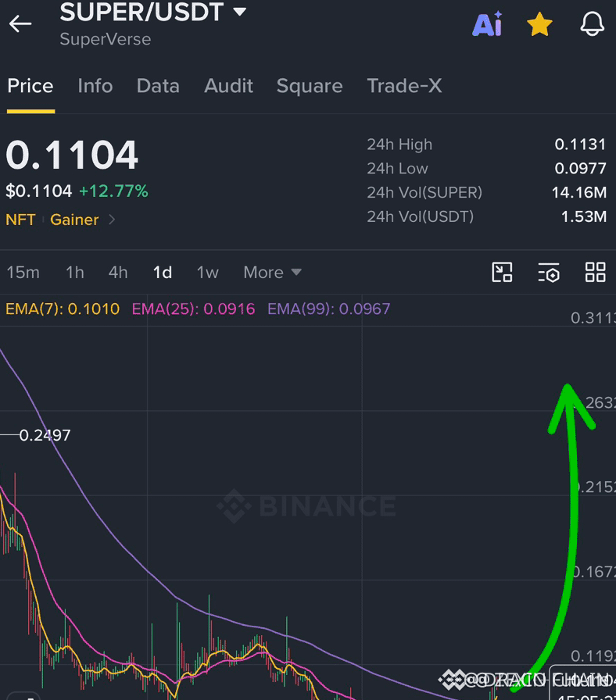The width and height of the screenshot is (616, 700).
Task: Tap the SuperVerse subtitle text
Action: pos(106,39)
